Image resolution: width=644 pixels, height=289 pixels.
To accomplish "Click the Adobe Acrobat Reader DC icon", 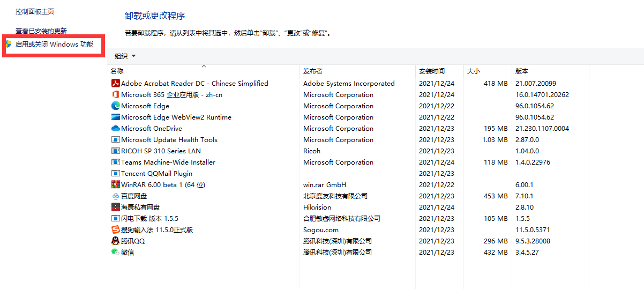I will click(x=115, y=83).
